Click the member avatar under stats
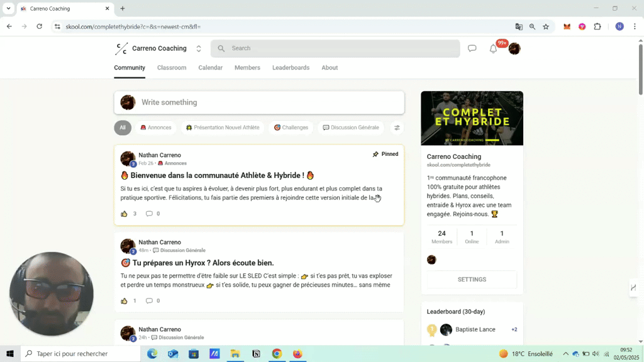The width and height of the screenshot is (644, 362). pyautogui.click(x=431, y=260)
